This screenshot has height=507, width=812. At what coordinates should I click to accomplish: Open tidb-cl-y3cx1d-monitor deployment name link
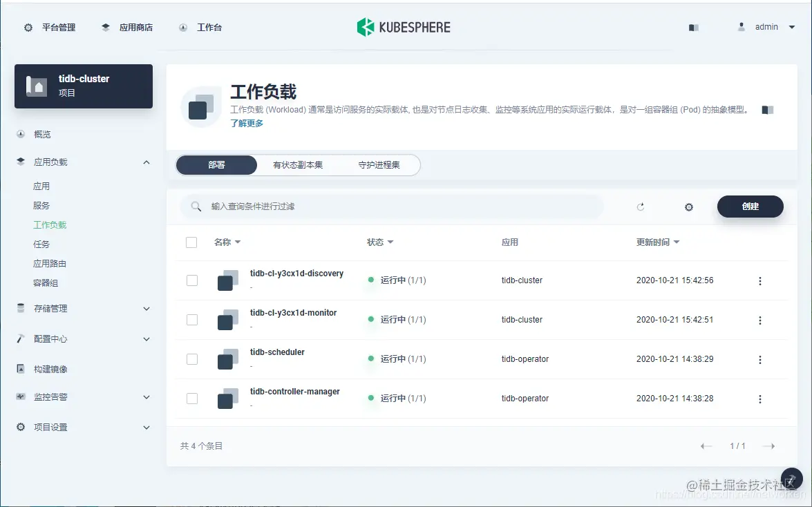pos(293,313)
